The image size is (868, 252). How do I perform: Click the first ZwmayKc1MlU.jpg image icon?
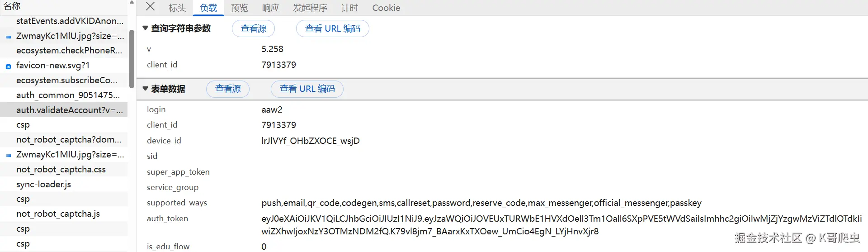pos(8,37)
